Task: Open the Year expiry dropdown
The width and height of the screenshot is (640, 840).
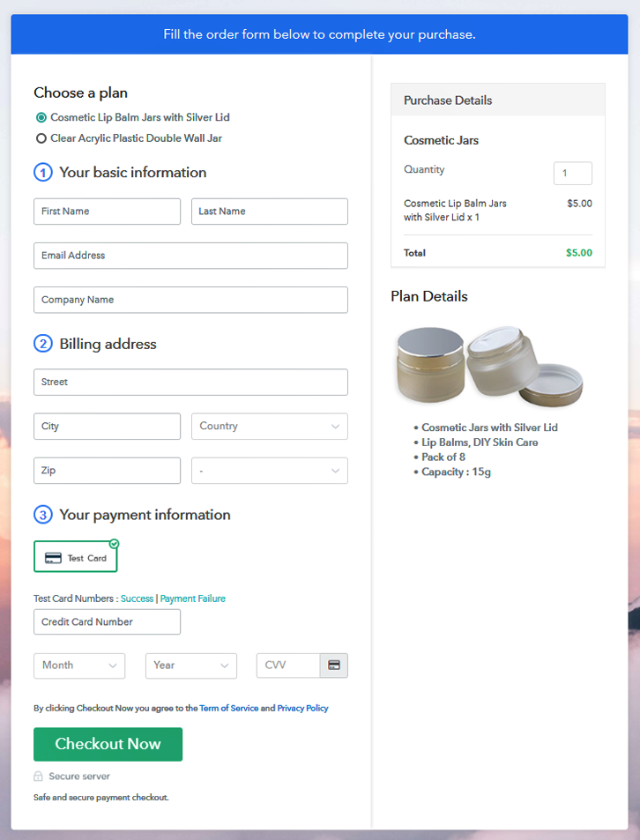Action: 190,665
